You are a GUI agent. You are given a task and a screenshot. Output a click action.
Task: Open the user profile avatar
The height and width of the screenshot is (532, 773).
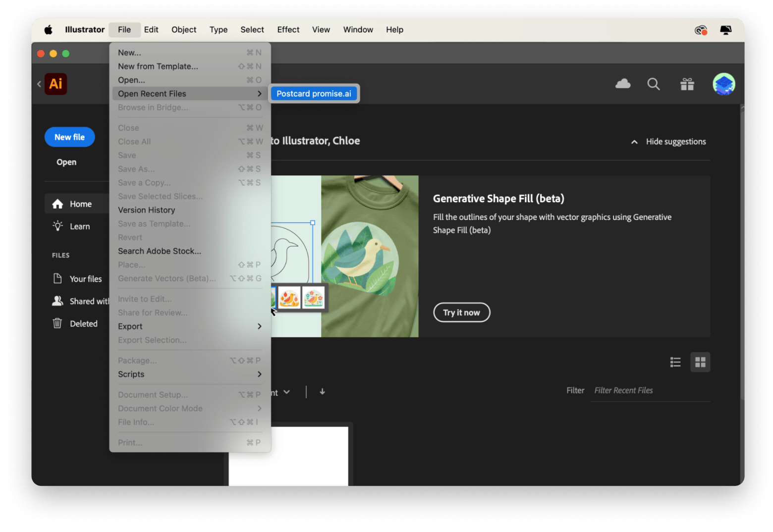click(723, 84)
